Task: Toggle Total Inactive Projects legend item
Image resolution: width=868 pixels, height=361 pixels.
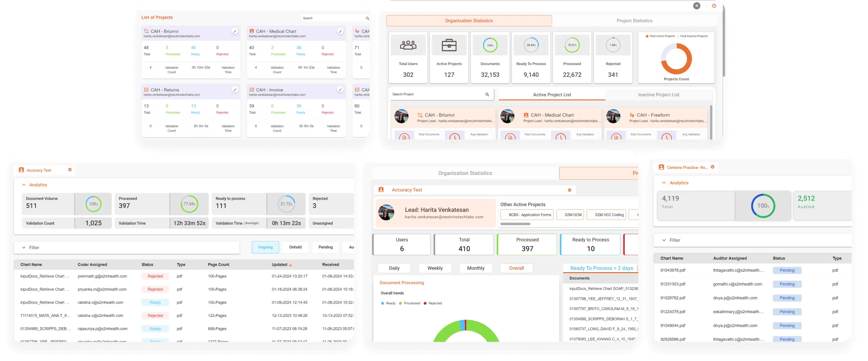Action: pos(692,36)
